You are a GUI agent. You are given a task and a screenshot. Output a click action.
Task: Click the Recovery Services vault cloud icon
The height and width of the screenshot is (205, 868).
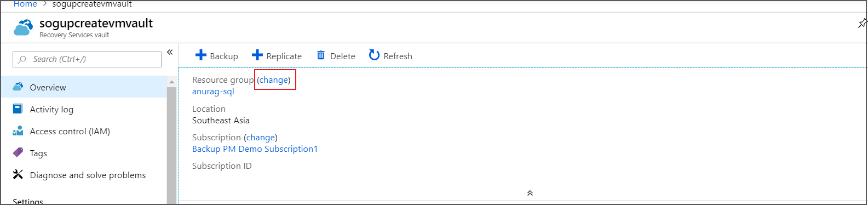tap(24, 27)
